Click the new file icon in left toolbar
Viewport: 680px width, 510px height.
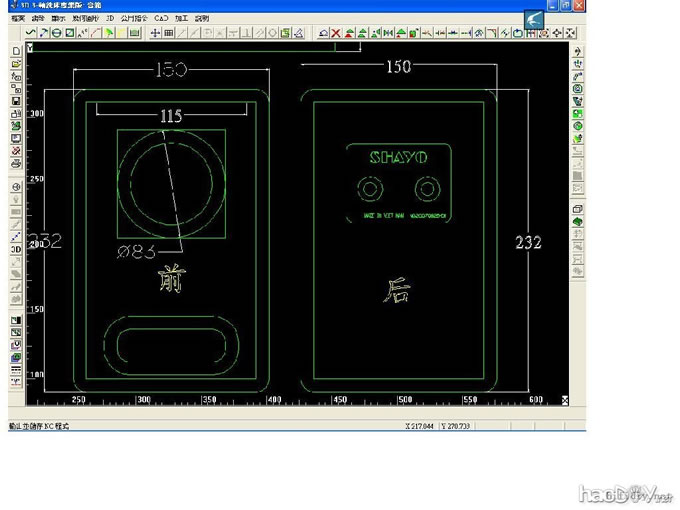tap(16, 51)
